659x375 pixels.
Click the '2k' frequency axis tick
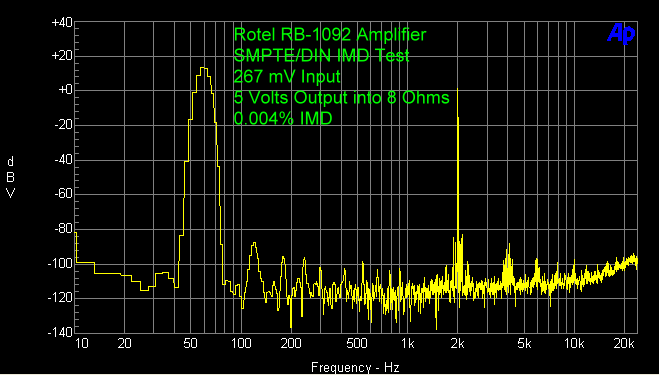[457, 343]
